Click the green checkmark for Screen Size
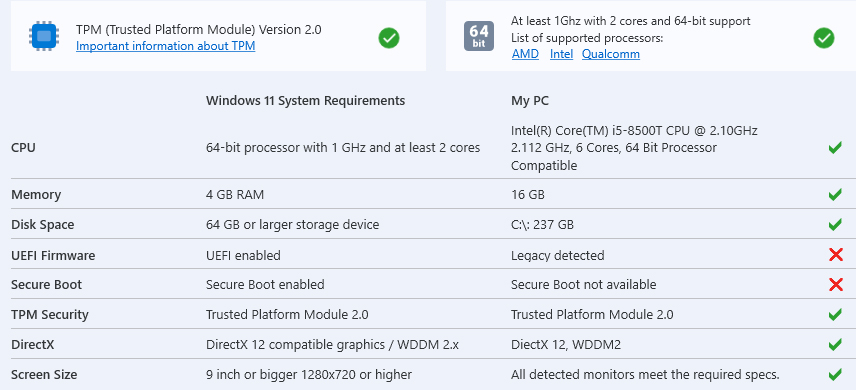This screenshot has width=856, height=390. click(835, 375)
